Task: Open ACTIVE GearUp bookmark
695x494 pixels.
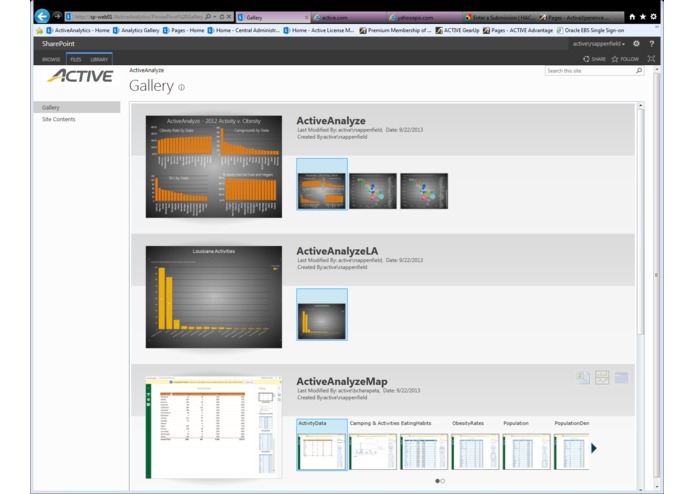Action: pos(457,31)
